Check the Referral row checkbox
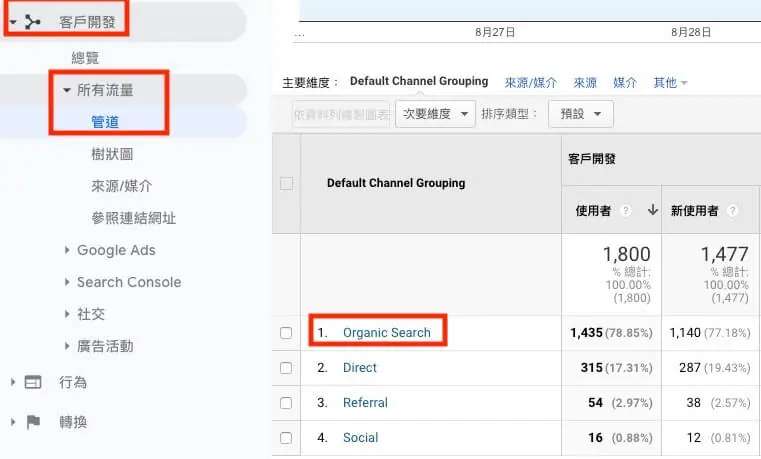This screenshot has height=459, width=761. (286, 403)
